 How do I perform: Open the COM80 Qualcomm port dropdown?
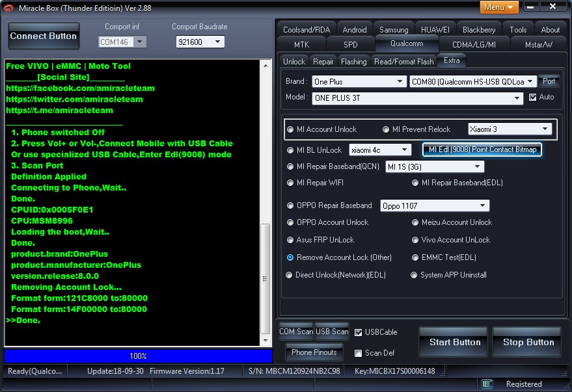point(473,82)
